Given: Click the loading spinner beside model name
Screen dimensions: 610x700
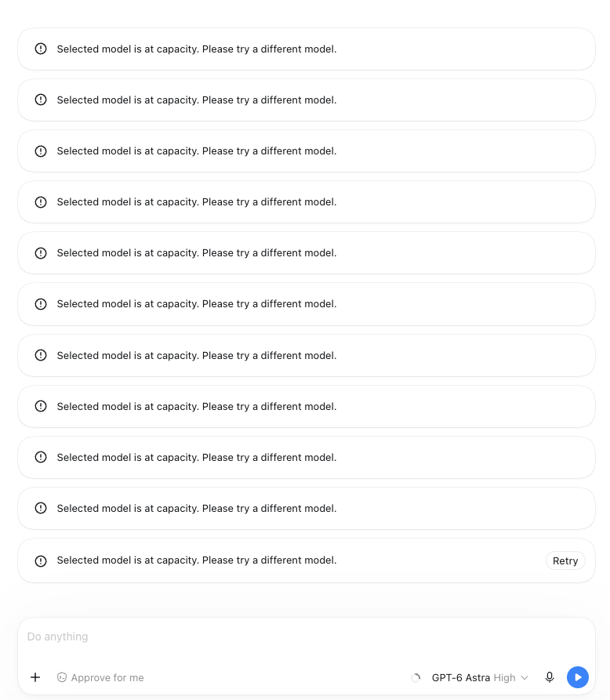Looking at the screenshot, I should [x=416, y=678].
